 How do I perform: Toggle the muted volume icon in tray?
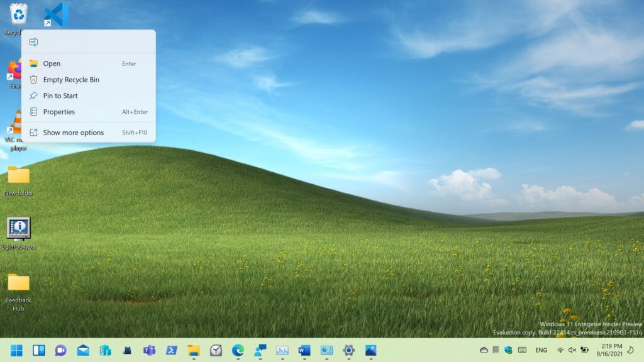(572, 350)
